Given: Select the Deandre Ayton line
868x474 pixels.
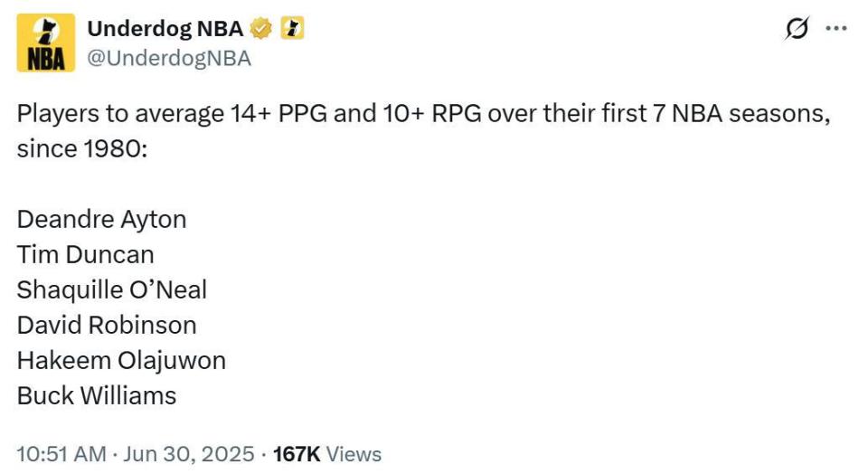Looking at the screenshot, I should [x=102, y=220].
